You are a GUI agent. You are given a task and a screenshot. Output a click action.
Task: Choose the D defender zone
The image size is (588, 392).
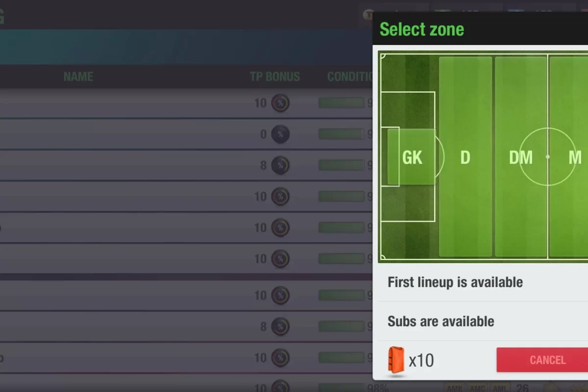pyautogui.click(x=465, y=157)
